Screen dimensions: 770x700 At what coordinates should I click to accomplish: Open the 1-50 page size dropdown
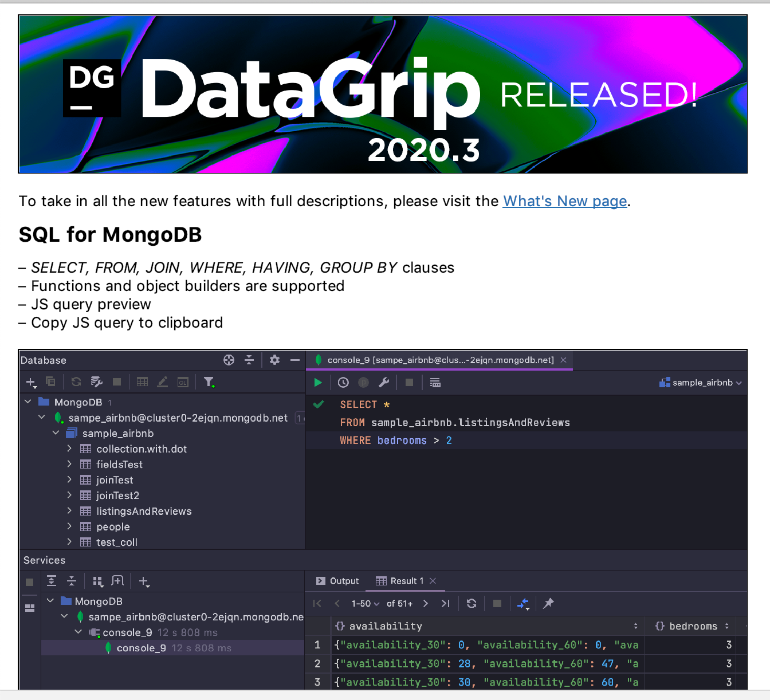[x=366, y=603]
